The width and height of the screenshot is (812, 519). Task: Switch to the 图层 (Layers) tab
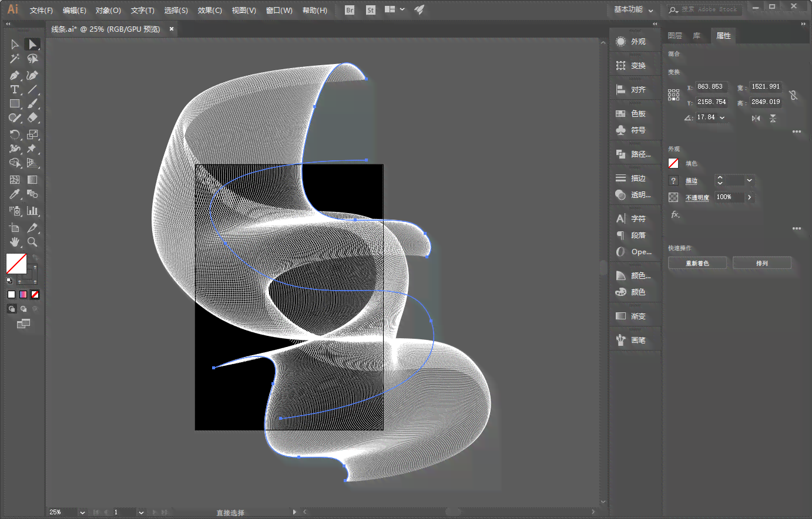[675, 36]
